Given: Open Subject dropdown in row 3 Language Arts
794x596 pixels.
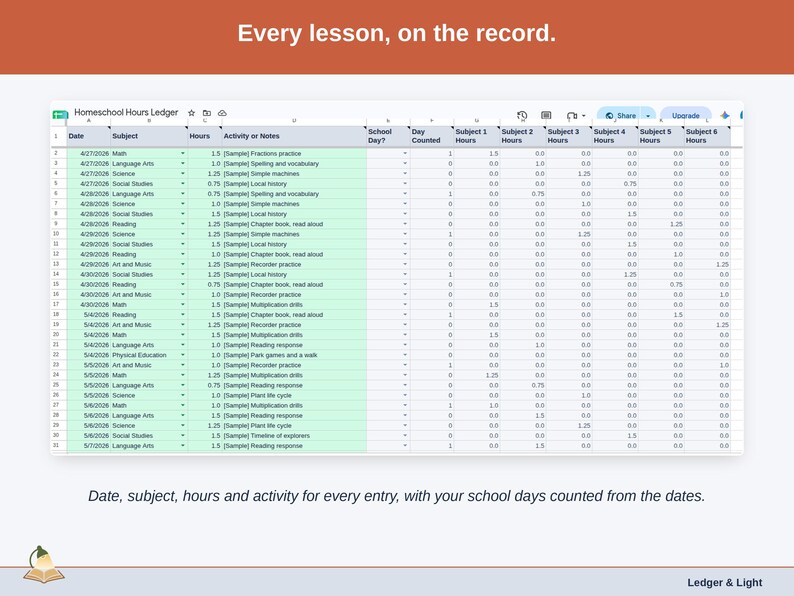Looking at the screenshot, I should pos(183,164).
